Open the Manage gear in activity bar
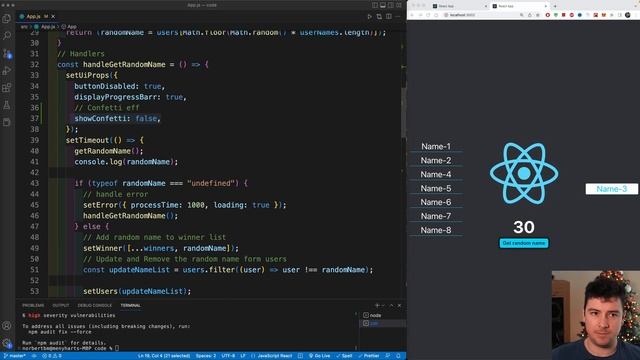 [7, 343]
